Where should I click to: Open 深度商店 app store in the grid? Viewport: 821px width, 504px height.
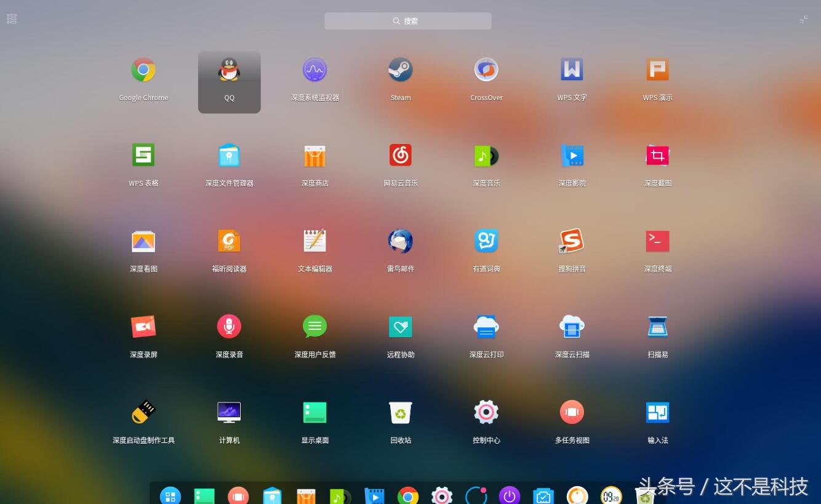[x=314, y=156]
